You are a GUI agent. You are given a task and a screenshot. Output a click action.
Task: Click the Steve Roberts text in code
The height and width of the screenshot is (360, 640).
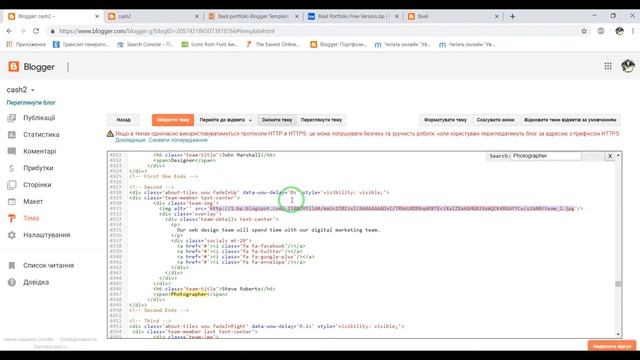click(242, 289)
